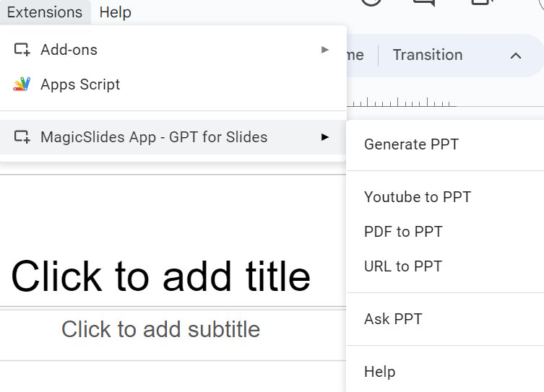The width and height of the screenshot is (544, 392).
Task: Click the subtitle placeholder text
Action: pyautogui.click(x=160, y=329)
